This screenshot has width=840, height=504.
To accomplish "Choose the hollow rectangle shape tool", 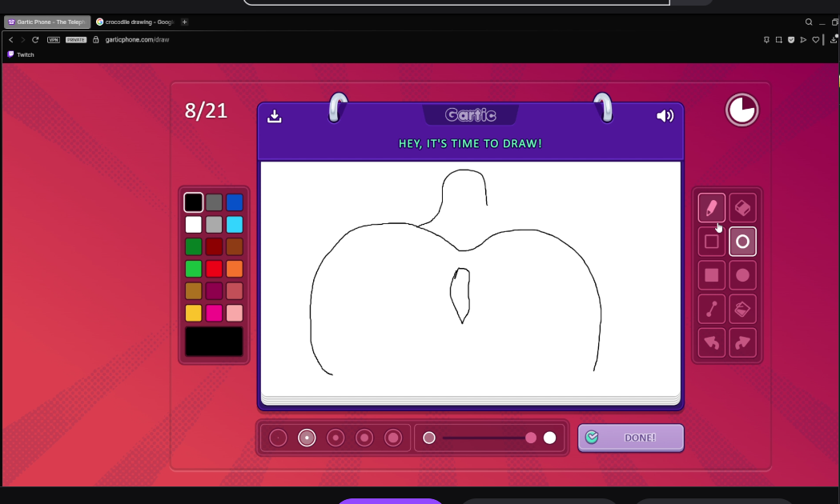I will pyautogui.click(x=711, y=242).
